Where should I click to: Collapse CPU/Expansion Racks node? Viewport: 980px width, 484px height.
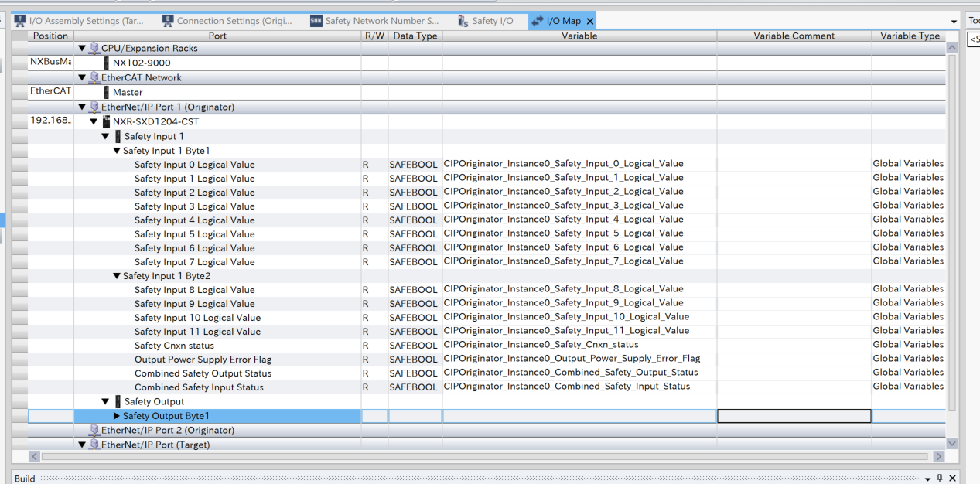[82, 49]
